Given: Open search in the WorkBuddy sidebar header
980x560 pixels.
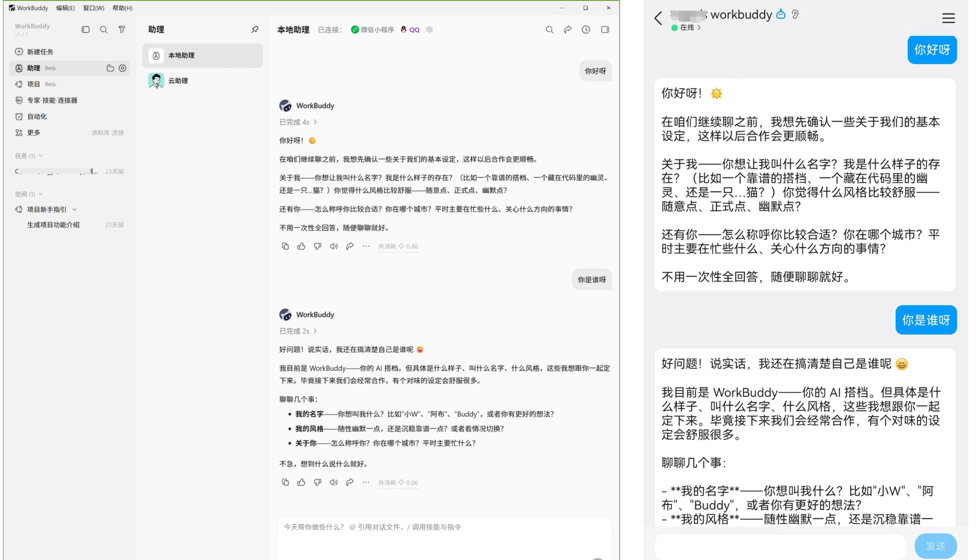Looking at the screenshot, I should [103, 30].
